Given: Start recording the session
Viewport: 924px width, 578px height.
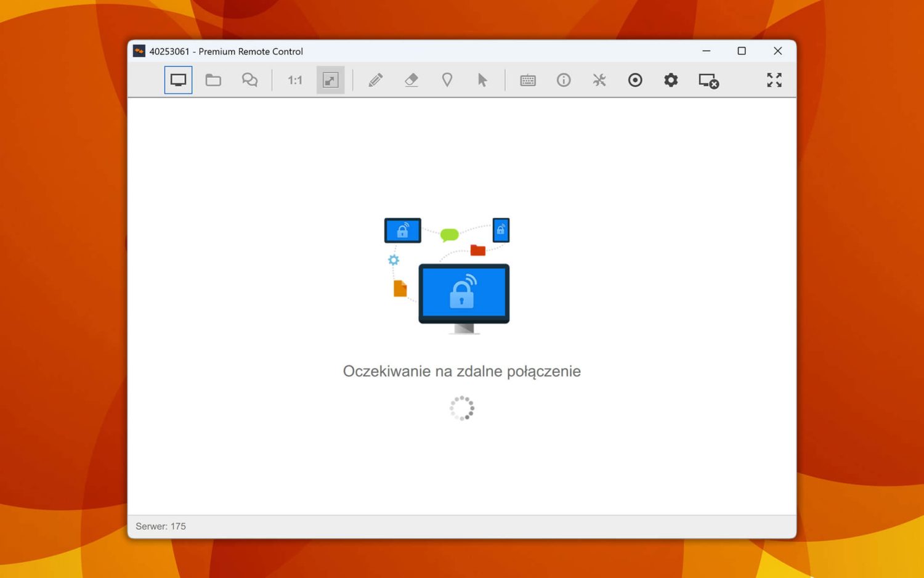Looking at the screenshot, I should [635, 79].
